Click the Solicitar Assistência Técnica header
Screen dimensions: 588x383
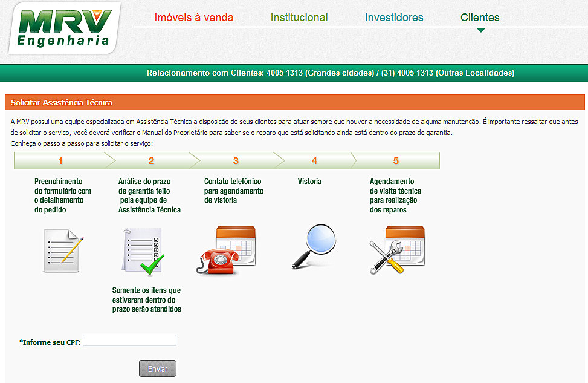(62, 103)
